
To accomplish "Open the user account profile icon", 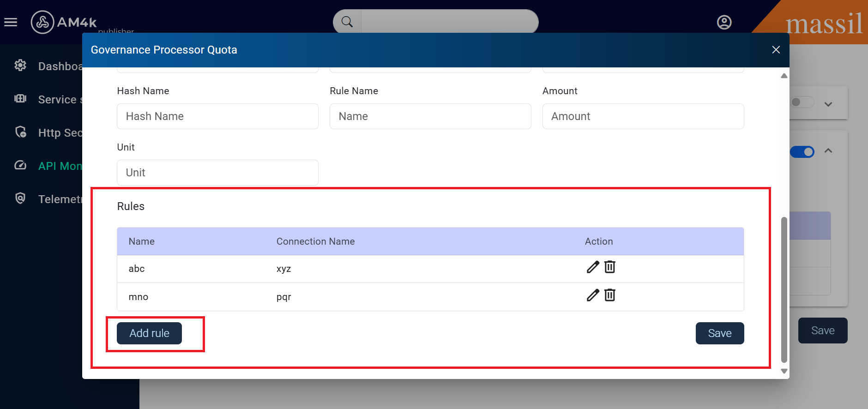I will click(x=724, y=22).
